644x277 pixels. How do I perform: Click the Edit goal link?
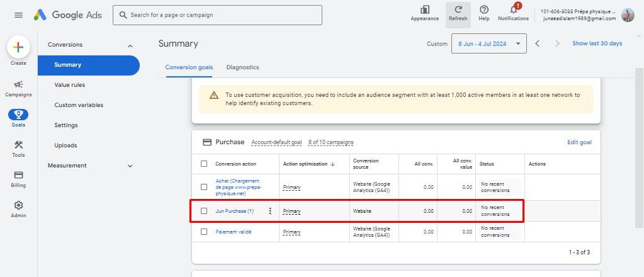[579, 142]
